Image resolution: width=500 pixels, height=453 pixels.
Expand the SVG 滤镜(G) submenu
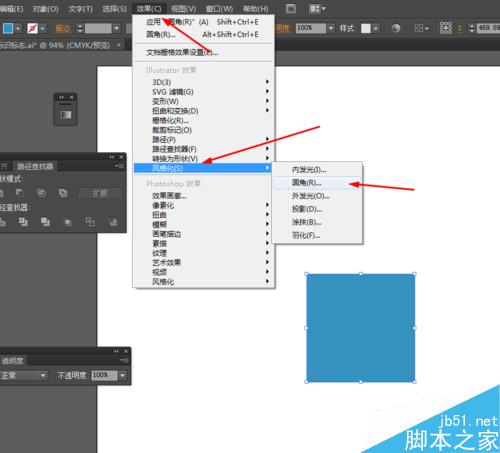[x=203, y=92]
